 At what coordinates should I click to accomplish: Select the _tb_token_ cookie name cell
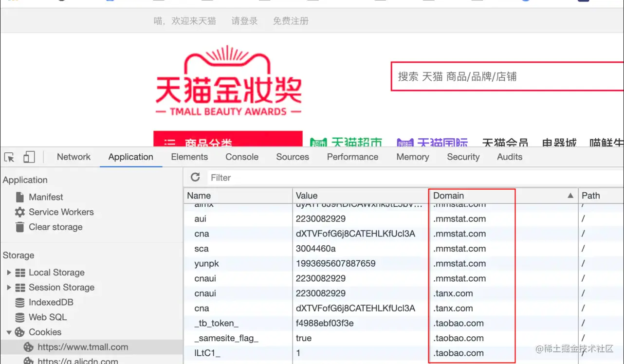[x=216, y=323]
